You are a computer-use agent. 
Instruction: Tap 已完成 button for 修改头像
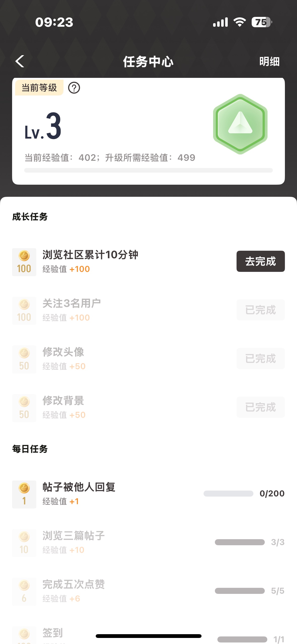click(260, 359)
